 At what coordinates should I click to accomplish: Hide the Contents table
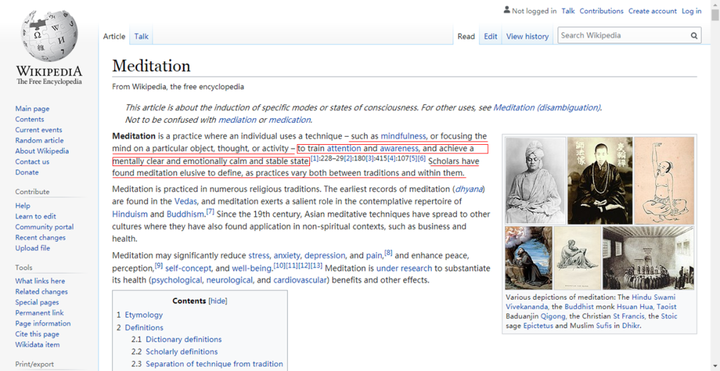(218, 301)
